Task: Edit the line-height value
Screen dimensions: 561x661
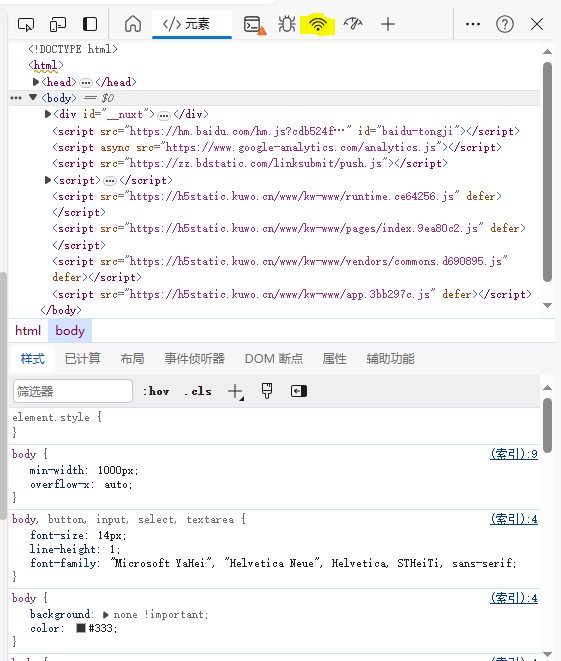Action: pos(113,549)
